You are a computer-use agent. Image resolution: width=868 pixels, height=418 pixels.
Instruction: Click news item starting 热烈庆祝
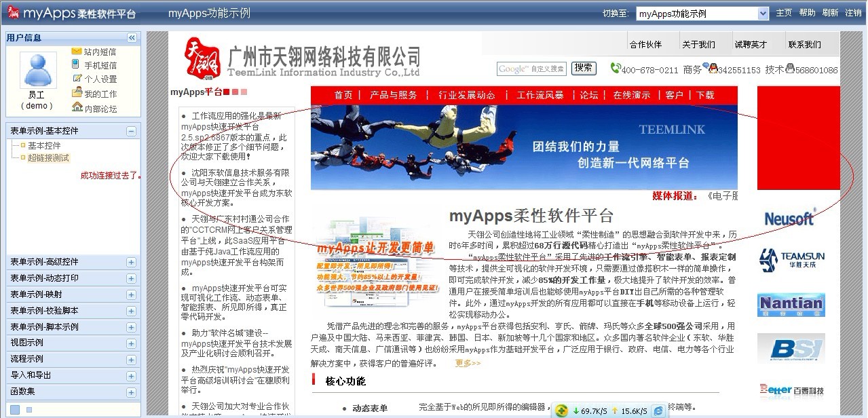click(x=235, y=379)
